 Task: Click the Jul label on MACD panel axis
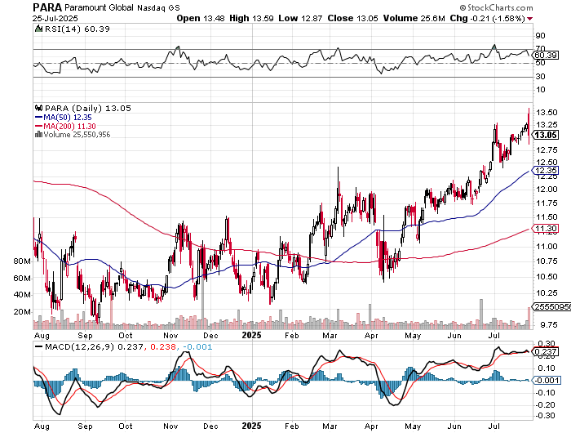pos(493,426)
